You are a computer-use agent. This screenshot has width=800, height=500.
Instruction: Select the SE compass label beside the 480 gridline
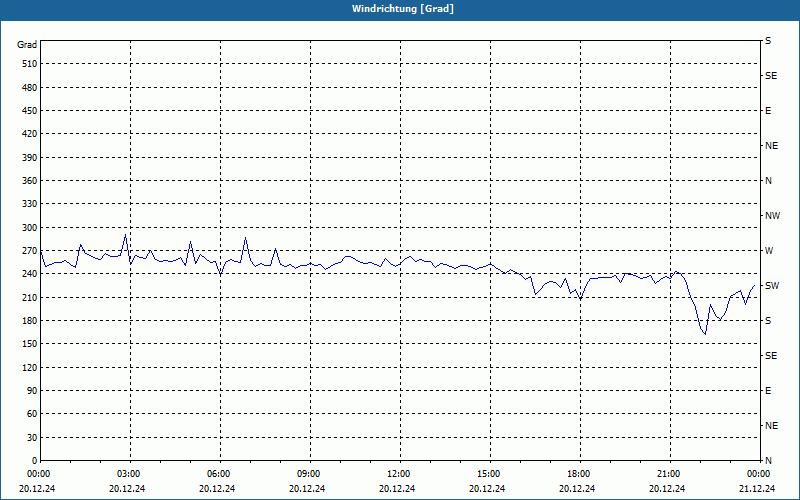click(771, 76)
